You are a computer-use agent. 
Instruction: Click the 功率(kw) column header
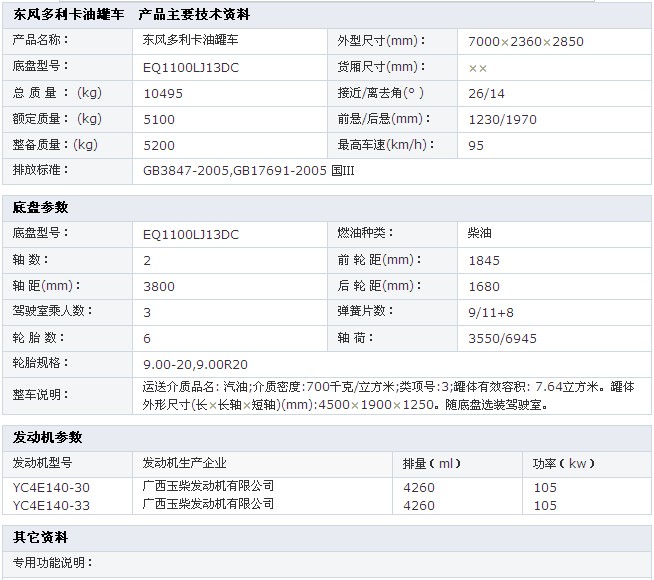point(564,463)
